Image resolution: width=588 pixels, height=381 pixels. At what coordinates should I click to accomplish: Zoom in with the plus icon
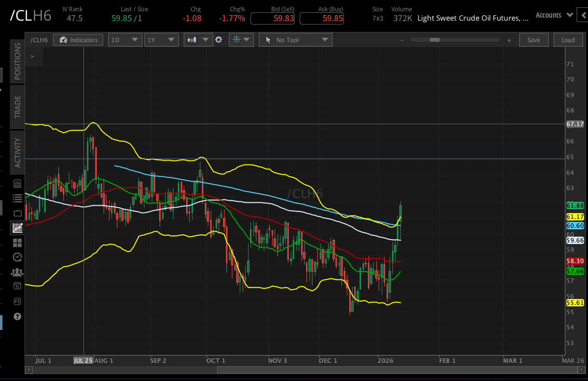(x=509, y=40)
